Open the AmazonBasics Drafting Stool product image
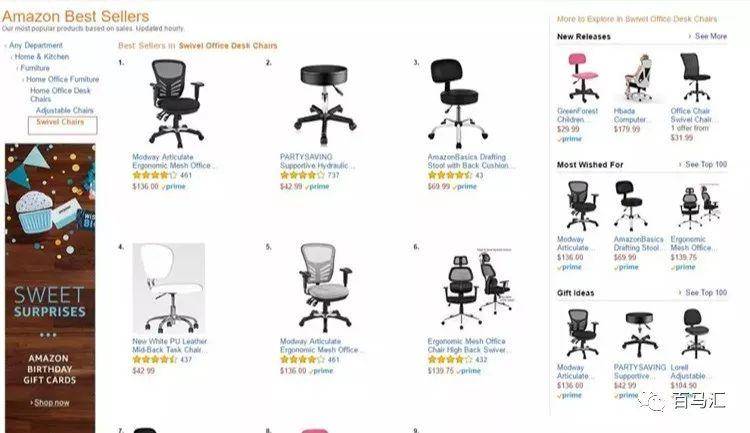The width and height of the screenshot is (750, 433). [x=457, y=103]
